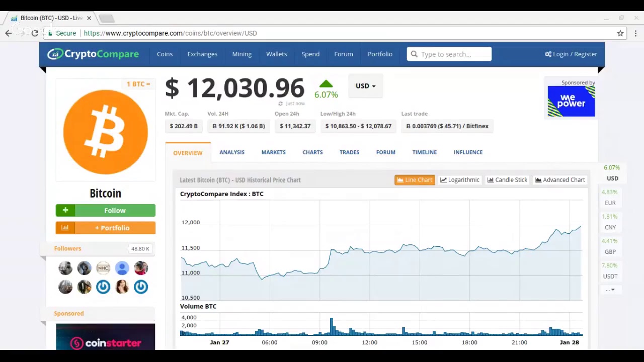
Task: Close the Bitcoin (BTC) - USD tab
Action: [x=89, y=18]
